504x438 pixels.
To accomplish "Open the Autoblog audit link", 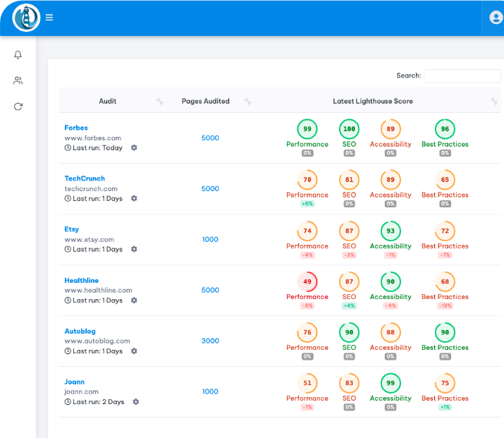I will [x=80, y=331].
